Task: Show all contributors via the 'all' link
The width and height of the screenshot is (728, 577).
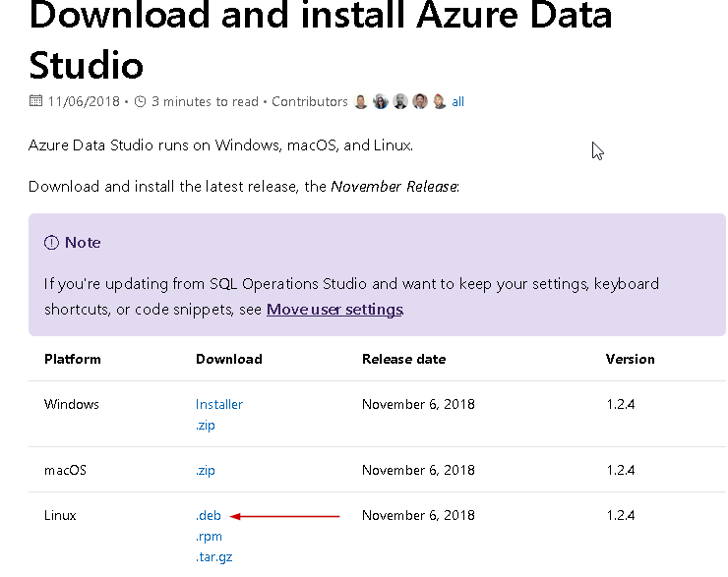Action: (x=457, y=102)
